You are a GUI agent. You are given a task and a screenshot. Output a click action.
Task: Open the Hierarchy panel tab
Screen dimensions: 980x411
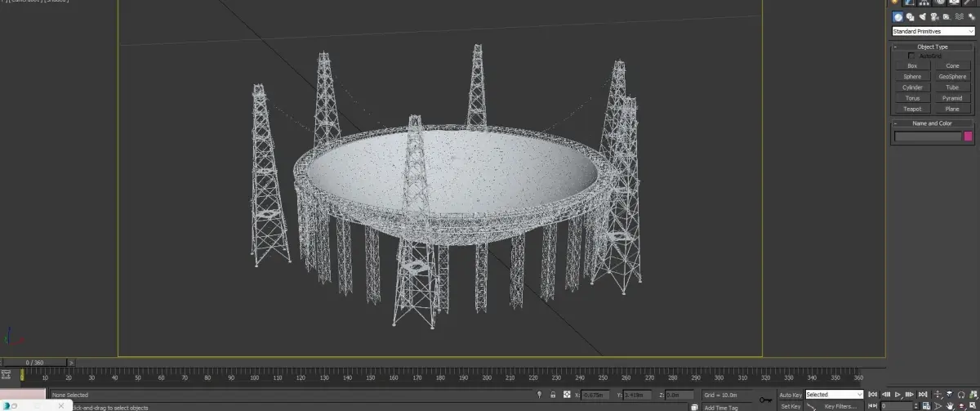tap(924, 2)
